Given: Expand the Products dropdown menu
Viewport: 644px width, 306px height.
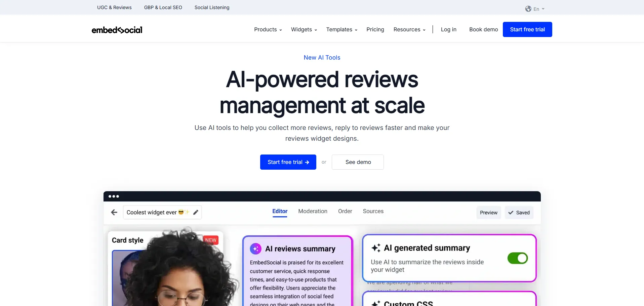Looking at the screenshot, I should tap(268, 30).
